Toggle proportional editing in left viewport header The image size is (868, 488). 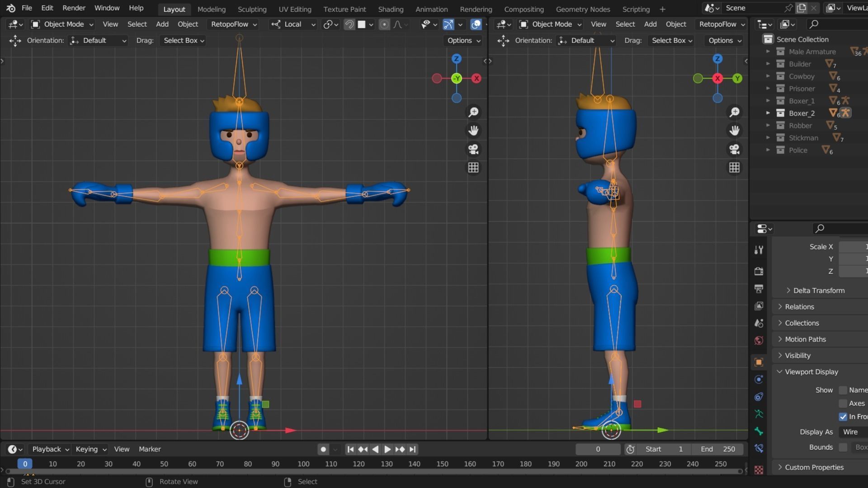pos(384,24)
